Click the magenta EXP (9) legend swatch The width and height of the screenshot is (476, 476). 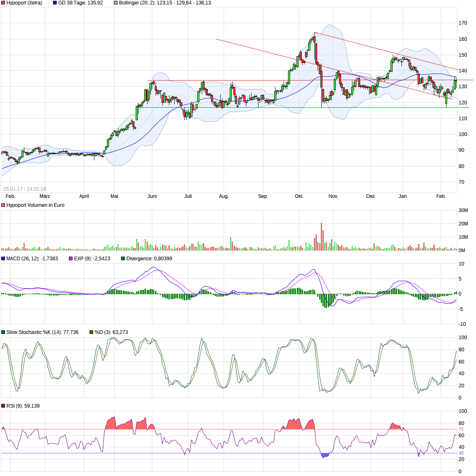(x=71, y=259)
